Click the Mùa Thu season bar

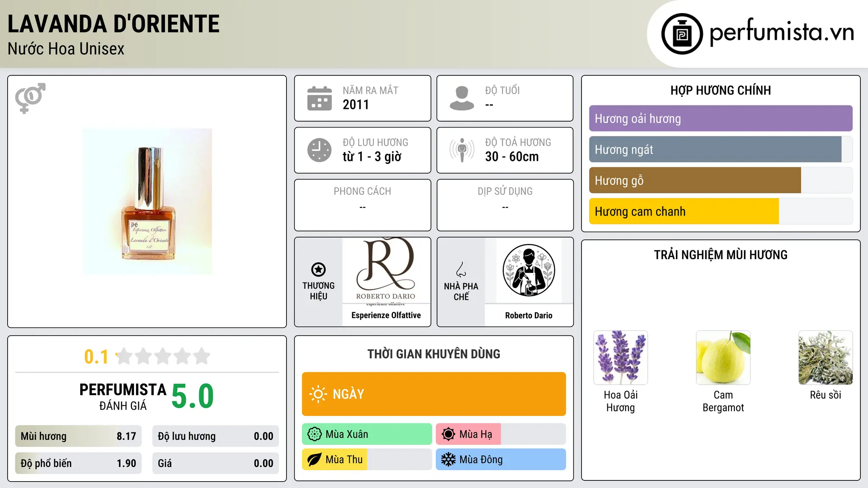(x=367, y=460)
